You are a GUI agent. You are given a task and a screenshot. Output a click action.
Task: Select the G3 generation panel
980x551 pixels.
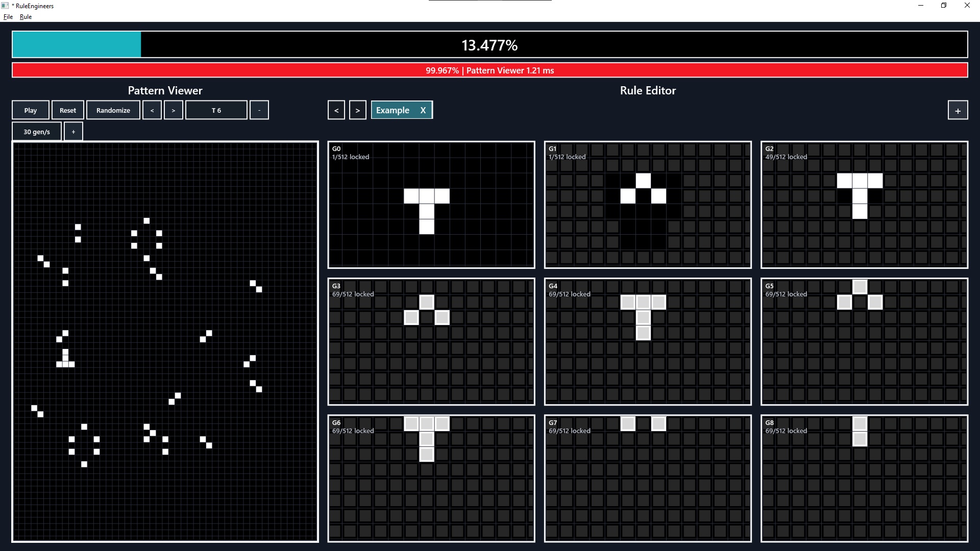click(431, 342)
